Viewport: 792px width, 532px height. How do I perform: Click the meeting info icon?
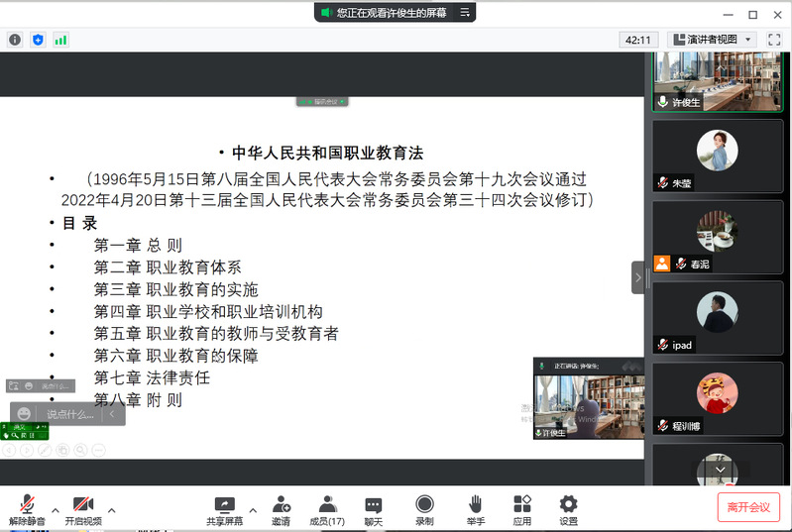coord(15,40)
